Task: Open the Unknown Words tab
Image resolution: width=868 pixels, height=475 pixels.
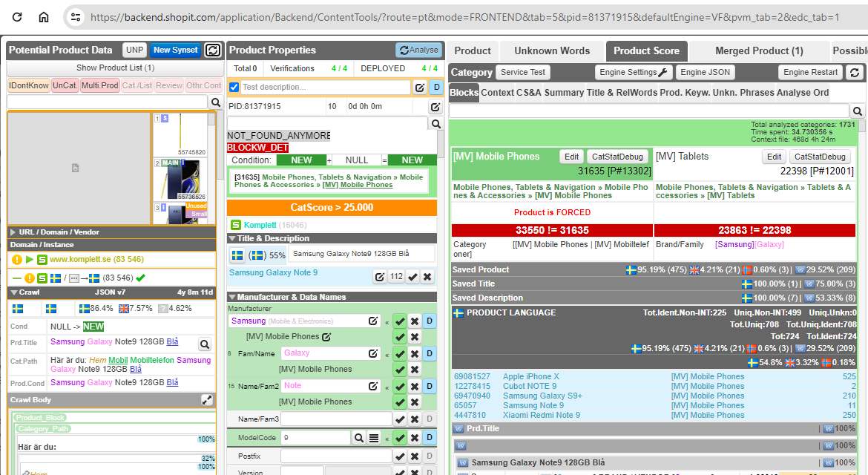Action: click(552, 51)
